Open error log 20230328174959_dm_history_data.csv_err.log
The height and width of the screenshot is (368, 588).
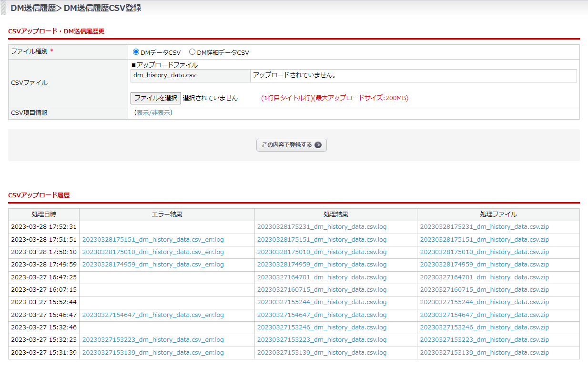coord(153,265)
